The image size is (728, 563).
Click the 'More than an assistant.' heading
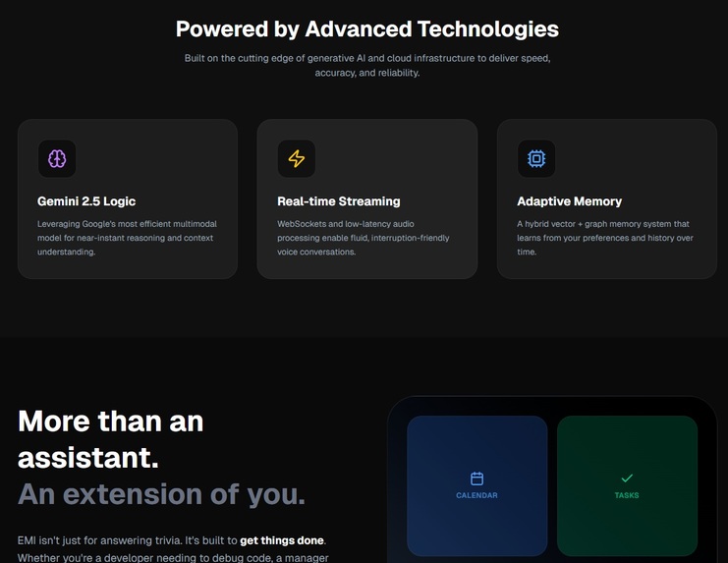coord(110,439)
